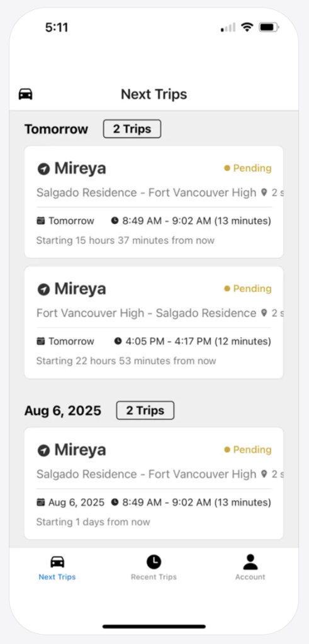The image size is (309, 644).
Task: Tap the clock icon in bottom navigation
Action: coord(154,562)
